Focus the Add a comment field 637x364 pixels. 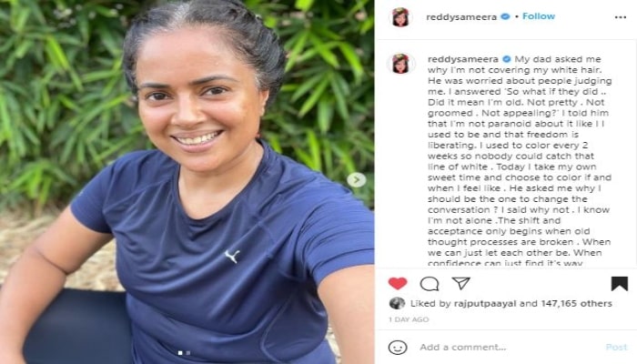click(x=508, y=348)
